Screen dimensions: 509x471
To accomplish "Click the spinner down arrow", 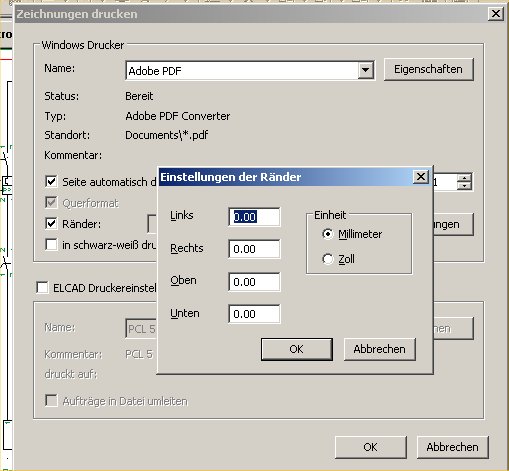I will click(464, 186).
